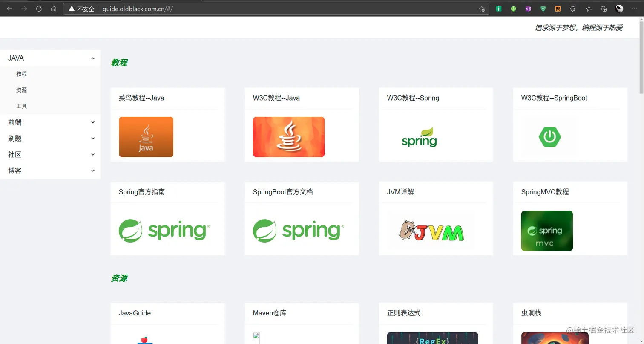Open the green "i" extension icon
644x344 pixels.
click(499, 9)
